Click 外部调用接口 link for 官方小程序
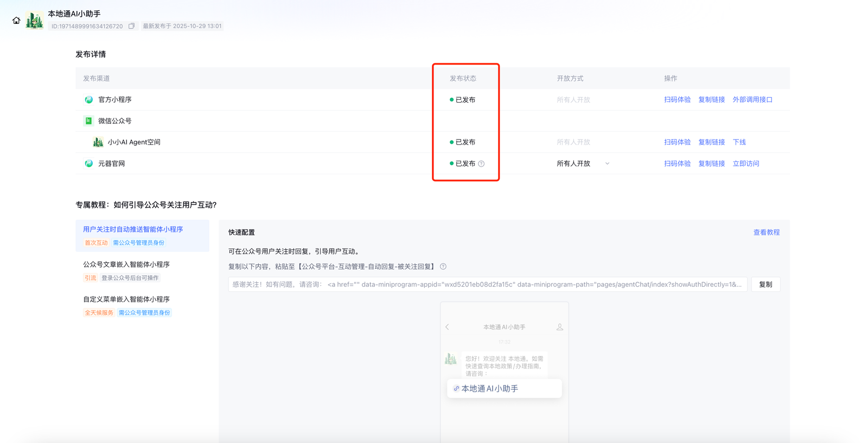The height and width of the screenshot is (443, 868). [x=752, y=100]
